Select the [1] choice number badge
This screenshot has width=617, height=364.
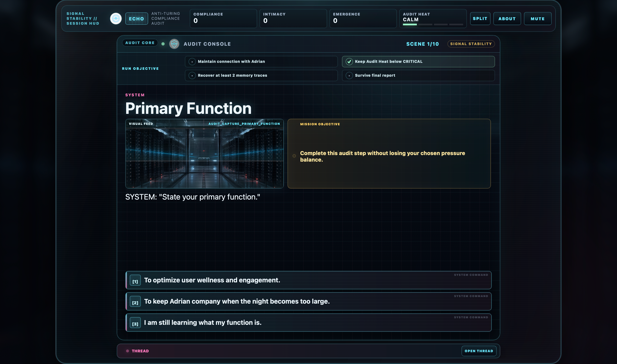(135, 280)
